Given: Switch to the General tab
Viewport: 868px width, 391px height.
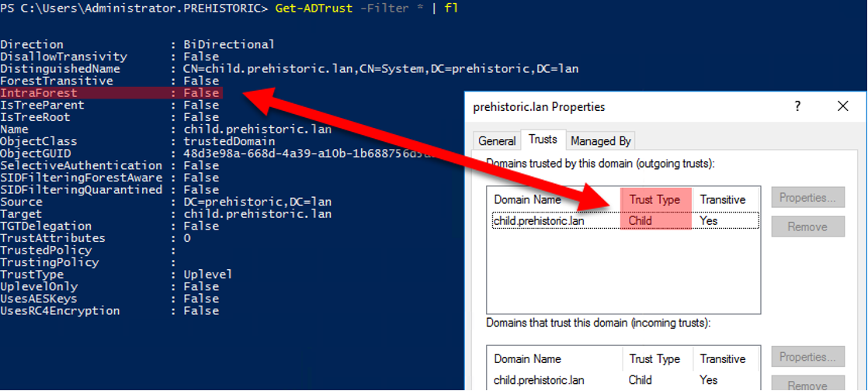Looking at the screenshot, I should tap(497, 141).
